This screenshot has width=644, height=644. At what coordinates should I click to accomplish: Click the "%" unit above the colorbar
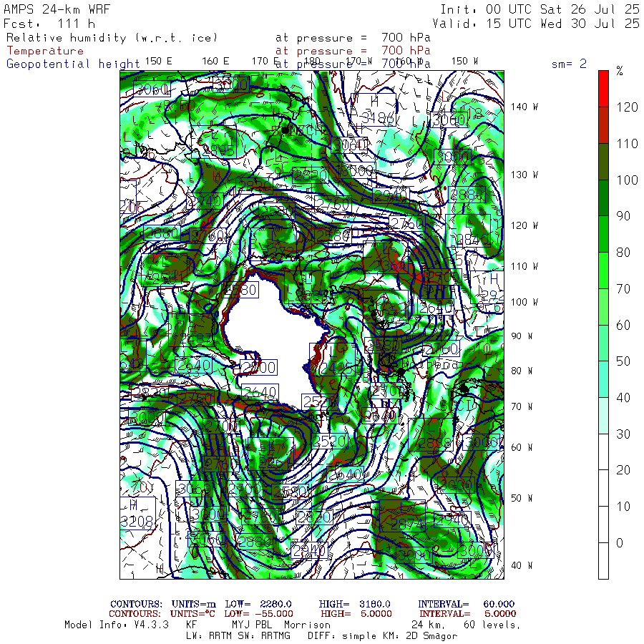(620, 71)
